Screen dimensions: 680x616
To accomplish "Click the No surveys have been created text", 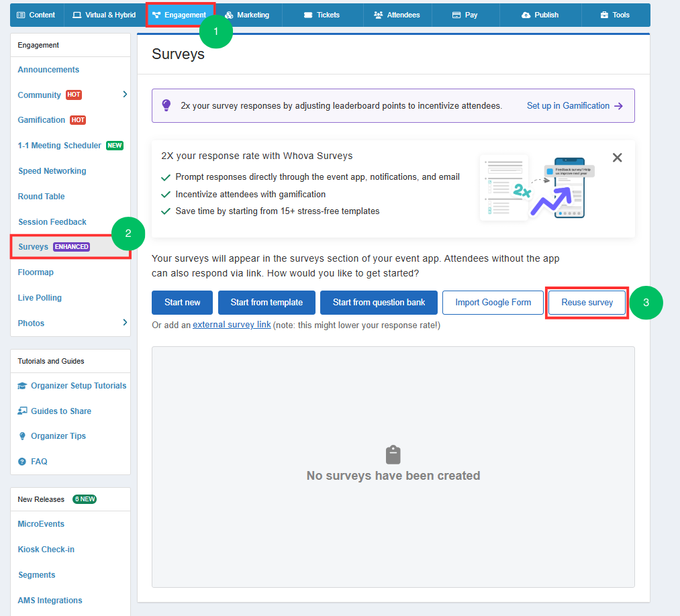I will (393, 476).
